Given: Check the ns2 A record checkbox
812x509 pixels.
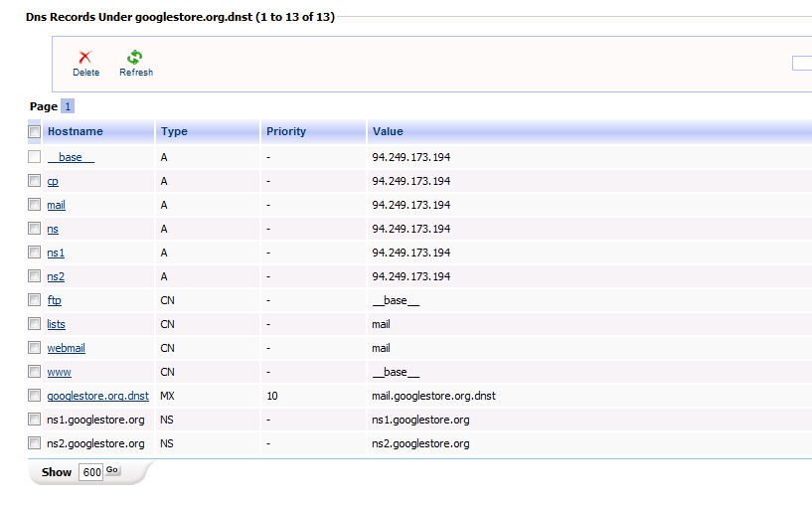Looking at the screenshot, I should 34,275.
